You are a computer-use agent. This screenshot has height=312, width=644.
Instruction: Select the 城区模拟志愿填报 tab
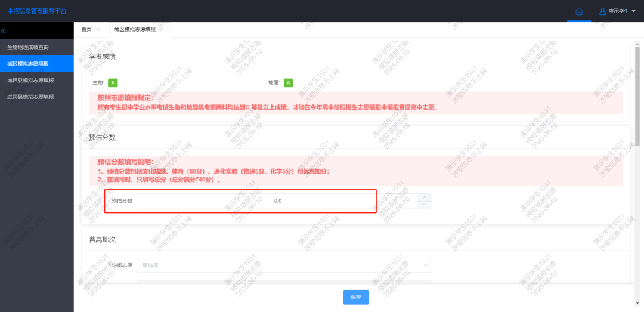coord(135,30)
